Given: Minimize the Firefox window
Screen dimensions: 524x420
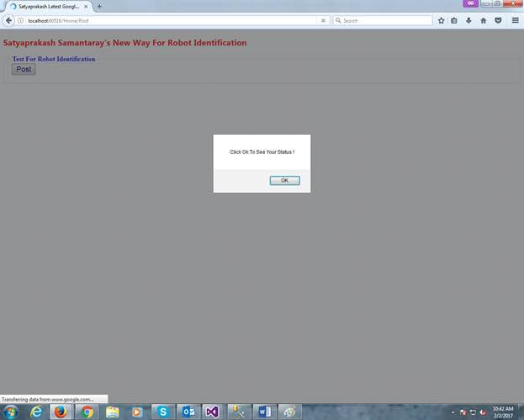Looking at the screenshot, I should tap(487, 3).
